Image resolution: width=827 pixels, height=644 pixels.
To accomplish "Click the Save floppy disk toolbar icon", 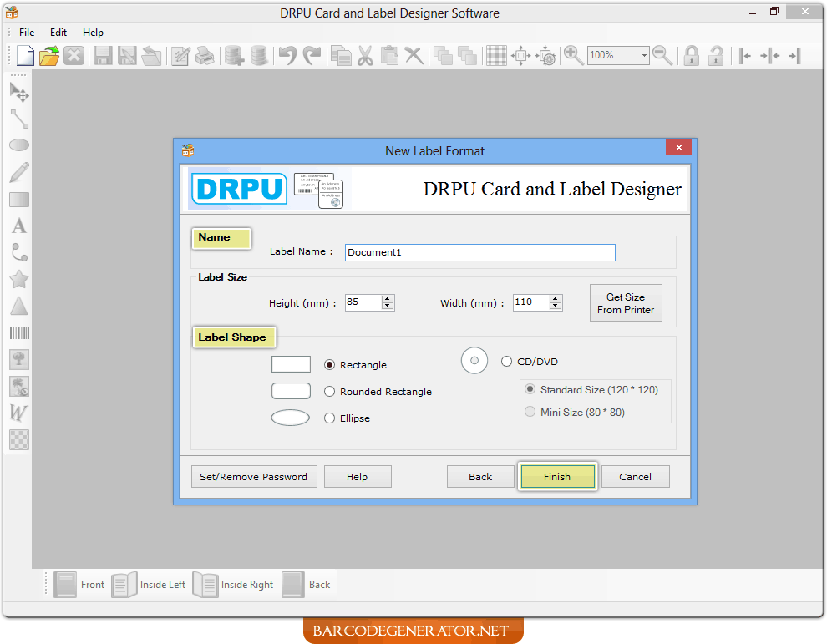I will point(103,55).
